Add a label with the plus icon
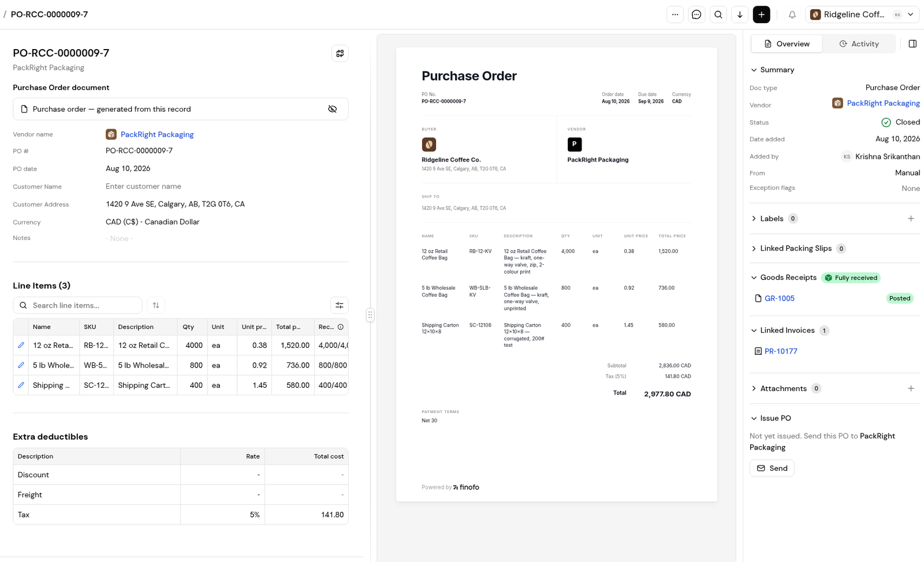Image resolution: width=924 pixels, height=562 pixels. (x=911, y=219)
